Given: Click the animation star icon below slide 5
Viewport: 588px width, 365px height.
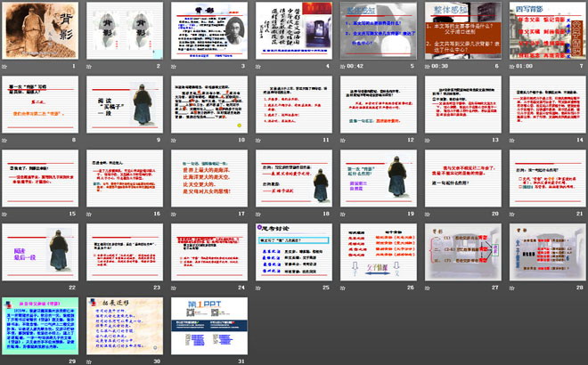Looking at the screenshot, I should click(342, 66).
